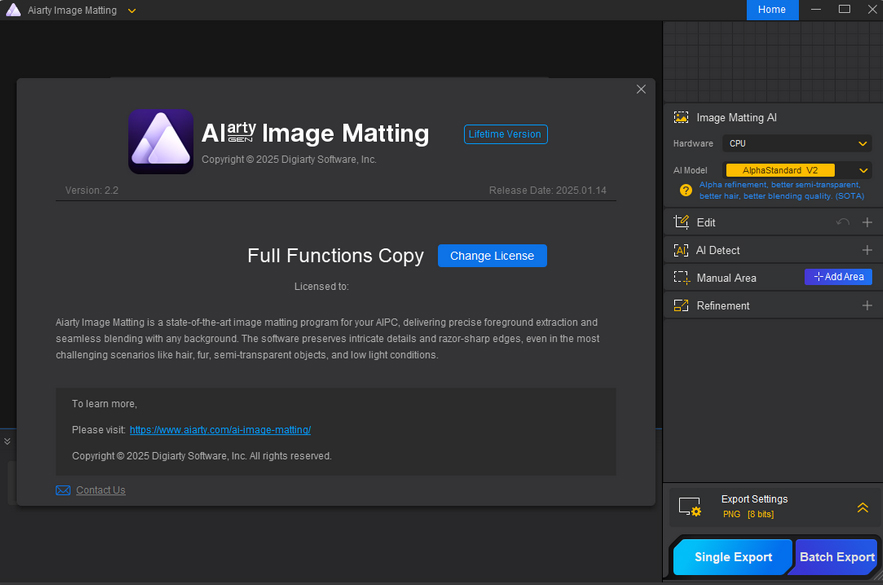883x585 pixels.
Task: Click the Change License button
Action: click(x=492, y=256)
